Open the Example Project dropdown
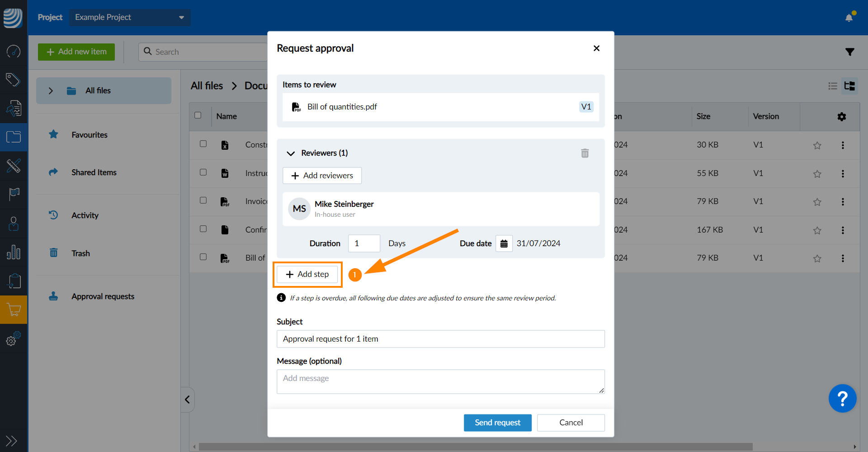Viewport: 868px width, 452px height. (130, 17)
